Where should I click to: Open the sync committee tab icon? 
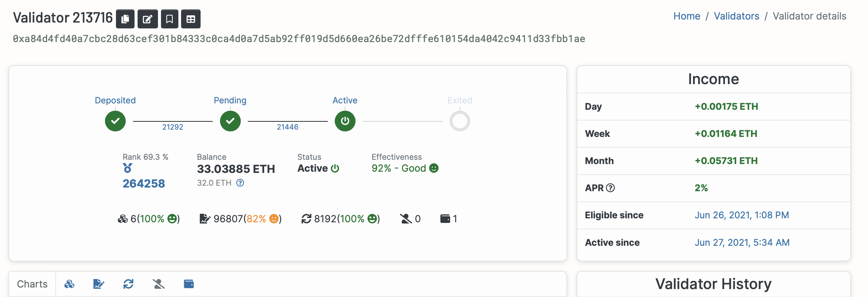point(128,284)
